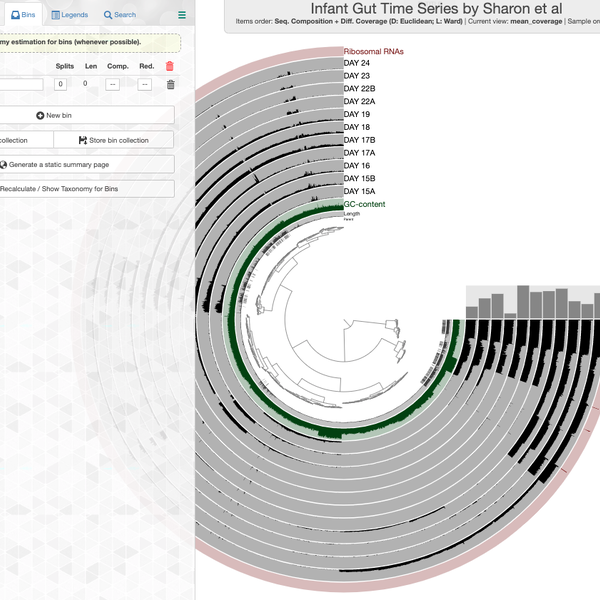Click the DAY 17B layer label
The width and height of the screenshot is (600, 600).
pos(359,140)
